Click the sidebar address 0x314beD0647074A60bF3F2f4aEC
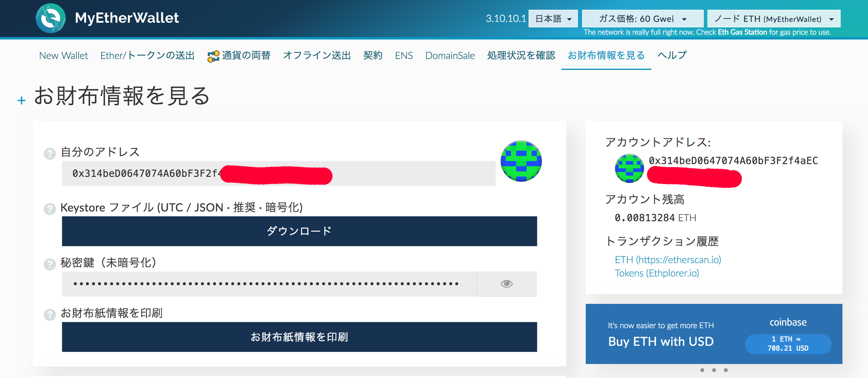This screenshot has width=868, height=378. tap(733, 161)
